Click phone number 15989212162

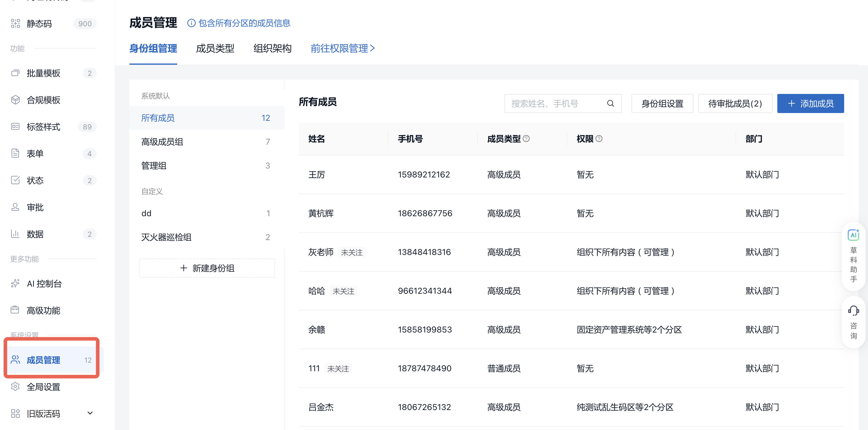(424, 174)
